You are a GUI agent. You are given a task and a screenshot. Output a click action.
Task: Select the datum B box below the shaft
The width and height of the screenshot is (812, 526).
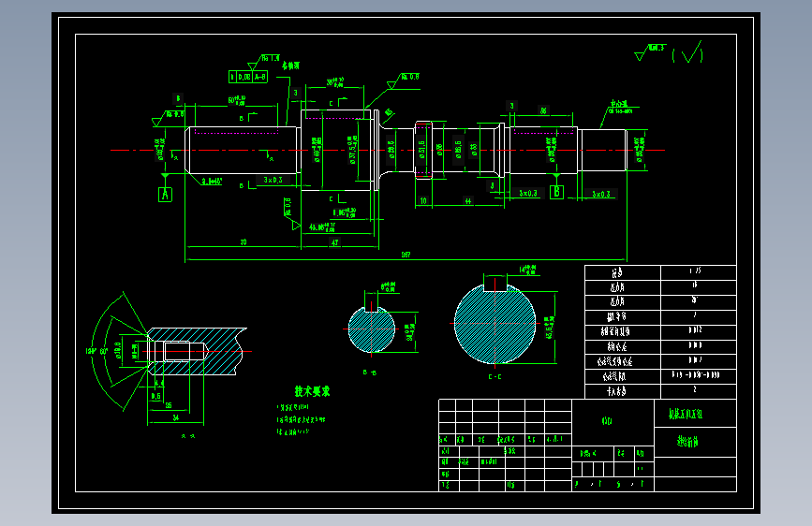click(556, 192)
